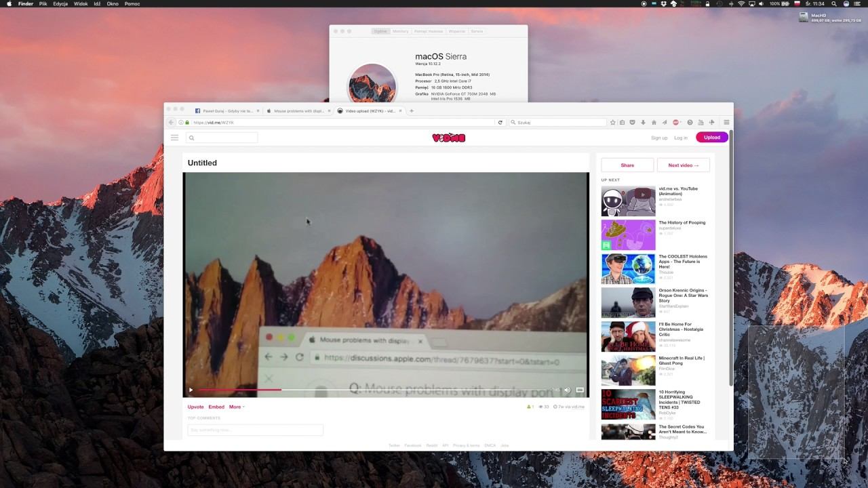The height and width of the screenshot is (488, 868).
Task: Switch to the Mouse problems with display tab
Action: [x=297, y=110]
